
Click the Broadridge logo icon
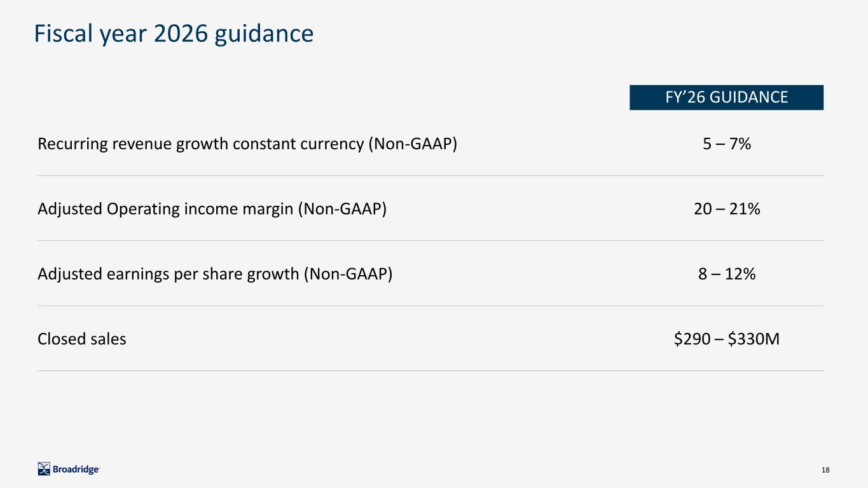coord(44,469)
